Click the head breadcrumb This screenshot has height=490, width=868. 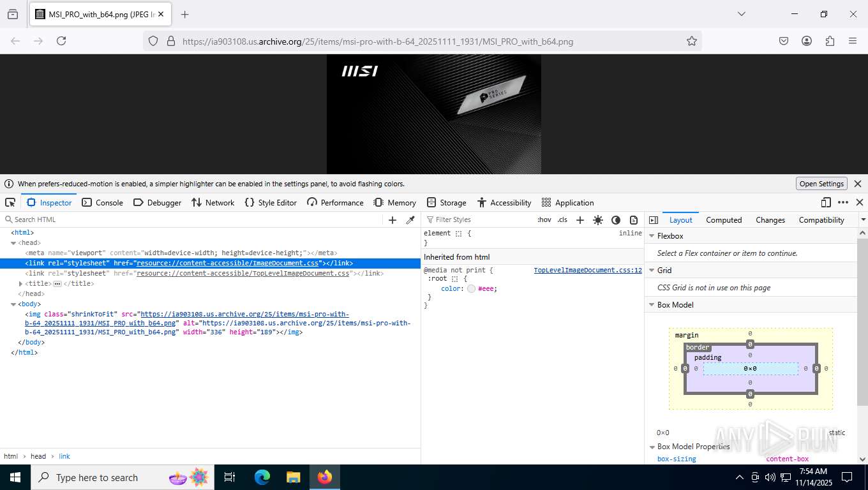coord(38,456)
